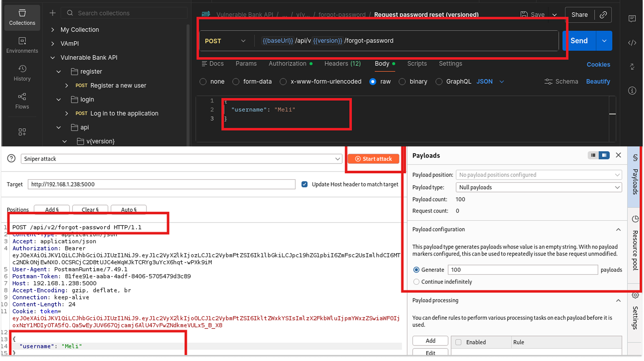644x361 pixels.
Task: Open the POST method dropdown
Action: point(243,41)
